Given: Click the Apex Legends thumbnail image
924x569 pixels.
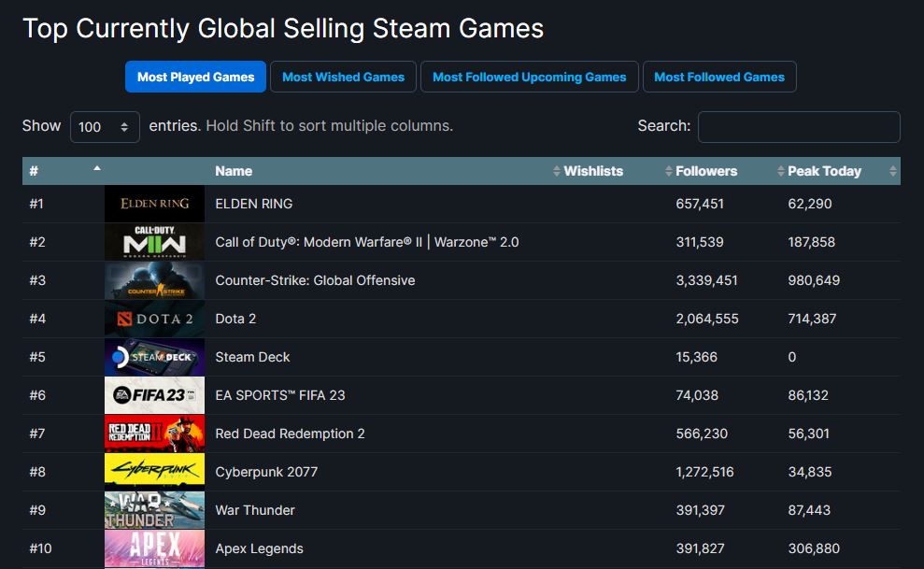Looking at the screenshot, I should (154, 548).
